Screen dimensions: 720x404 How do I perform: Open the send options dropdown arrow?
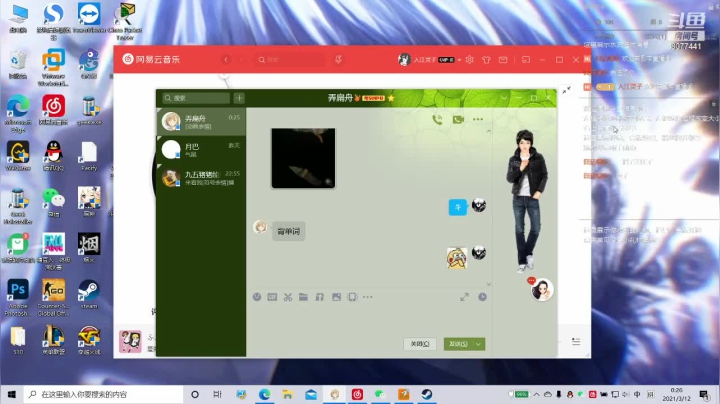coord(479,344)
